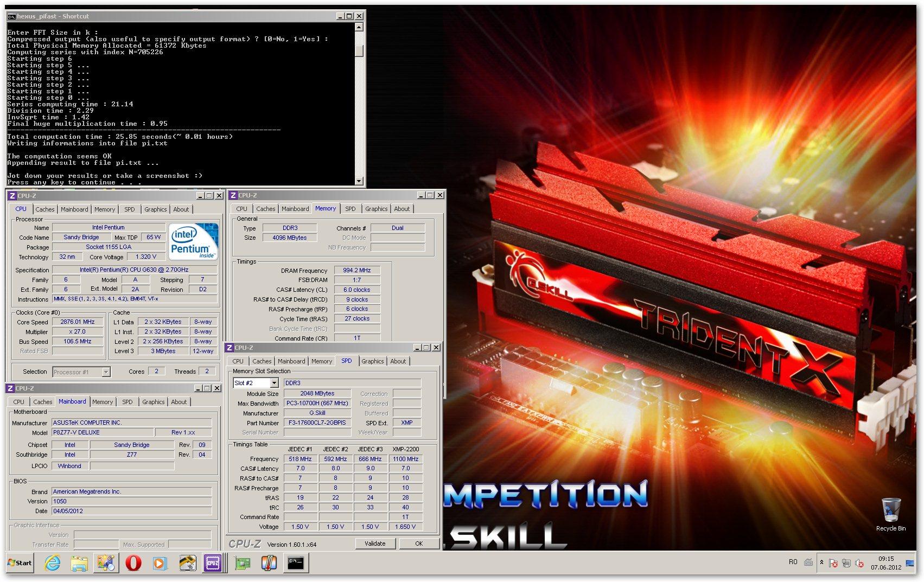The image size is (924, 582).
Task: Click the CAS# Latency 6.0 clocks value
Action: pyautogui.click(x=357, y=290)
